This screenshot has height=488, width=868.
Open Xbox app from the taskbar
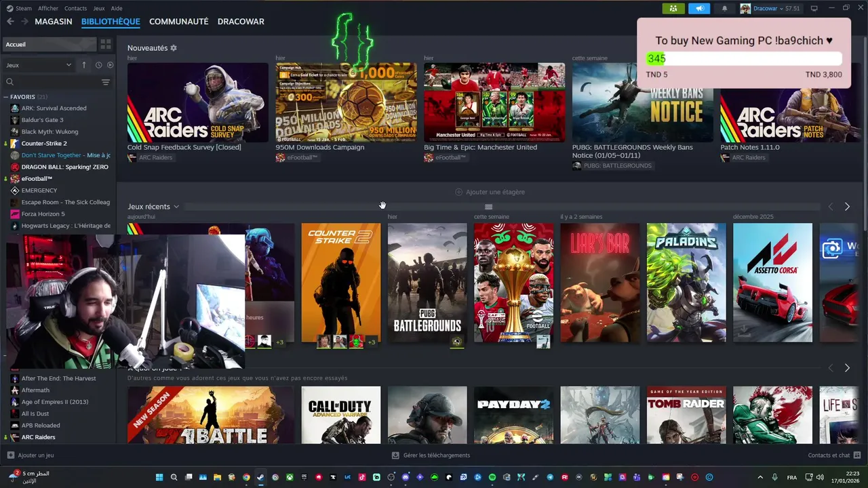coord(290,477)
